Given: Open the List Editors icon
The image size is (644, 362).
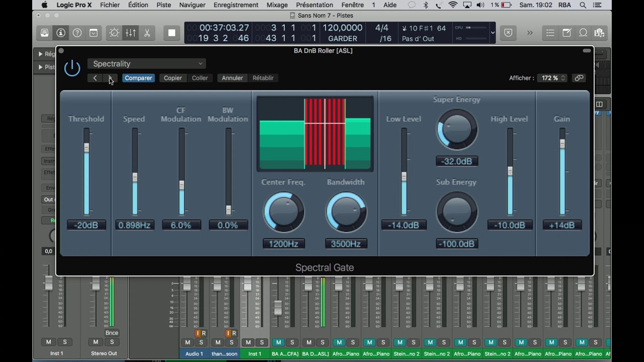Looking at the screenshot, I should click(550, 33).
